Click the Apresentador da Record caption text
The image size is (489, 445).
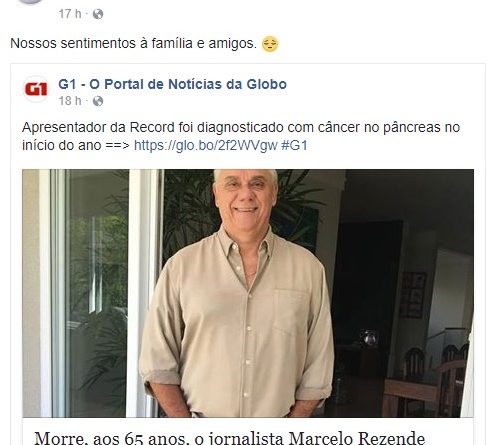tap(241, 136)
